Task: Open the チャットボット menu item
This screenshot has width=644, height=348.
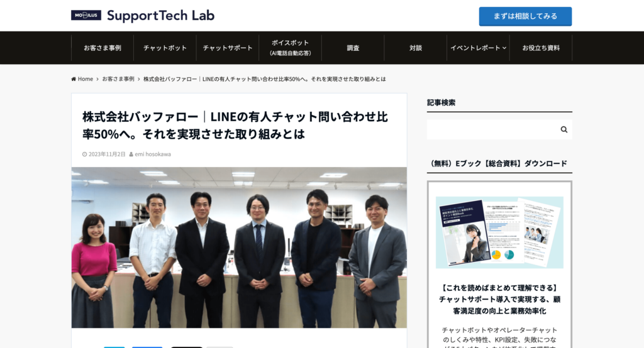Action: coord(165,48)
